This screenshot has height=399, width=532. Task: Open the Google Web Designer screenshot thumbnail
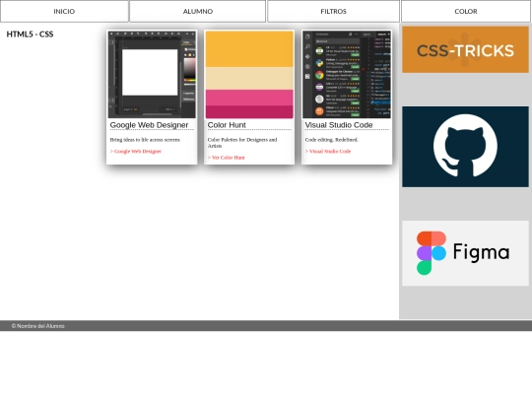[152, 74]
